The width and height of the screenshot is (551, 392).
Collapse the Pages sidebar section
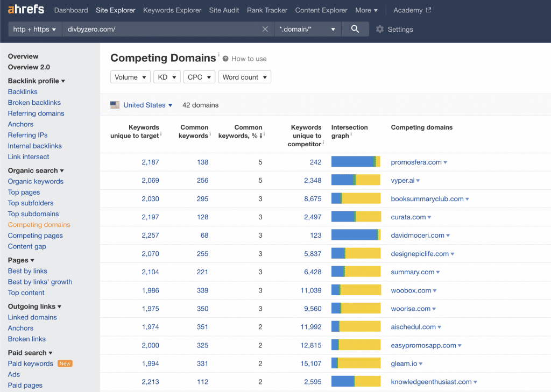pos(21,260)
